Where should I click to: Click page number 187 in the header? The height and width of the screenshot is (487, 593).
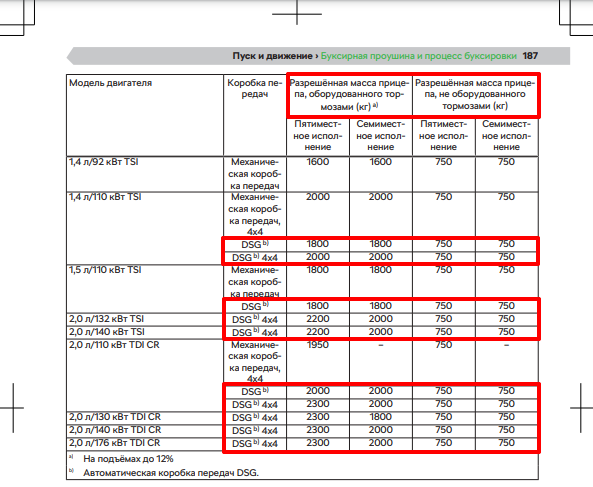pyautogui.click(x=530, y=56)
